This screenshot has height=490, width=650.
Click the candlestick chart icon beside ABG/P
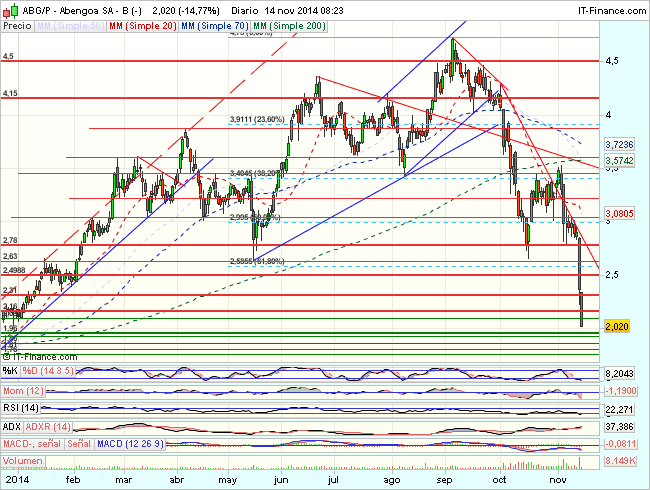(10, 10)
